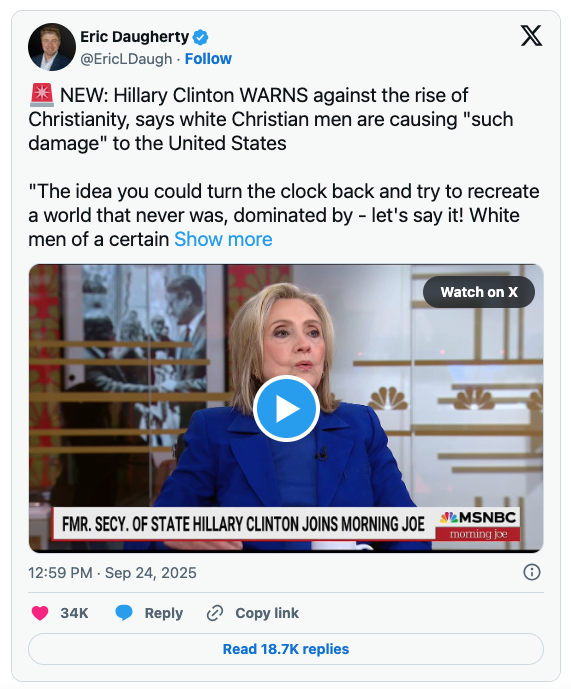Expand tweet text with Show more

click(x=223, y=239)
